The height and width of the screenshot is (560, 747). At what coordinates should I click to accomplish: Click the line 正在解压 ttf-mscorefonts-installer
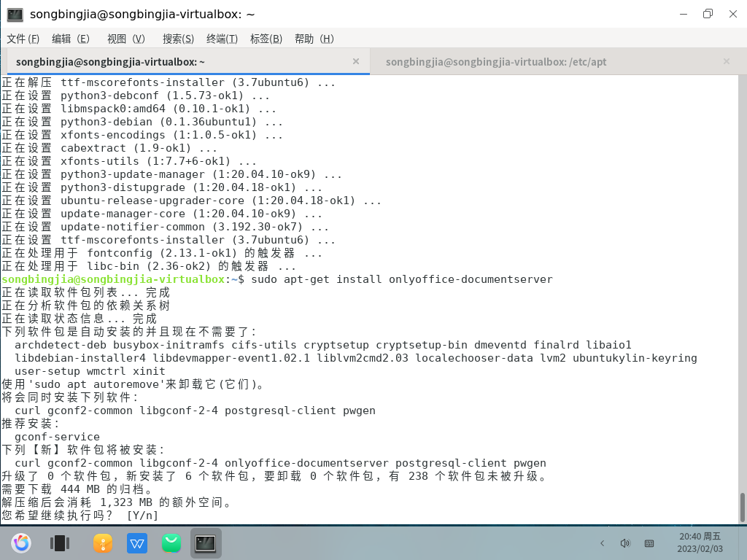(x=169, y=82)
